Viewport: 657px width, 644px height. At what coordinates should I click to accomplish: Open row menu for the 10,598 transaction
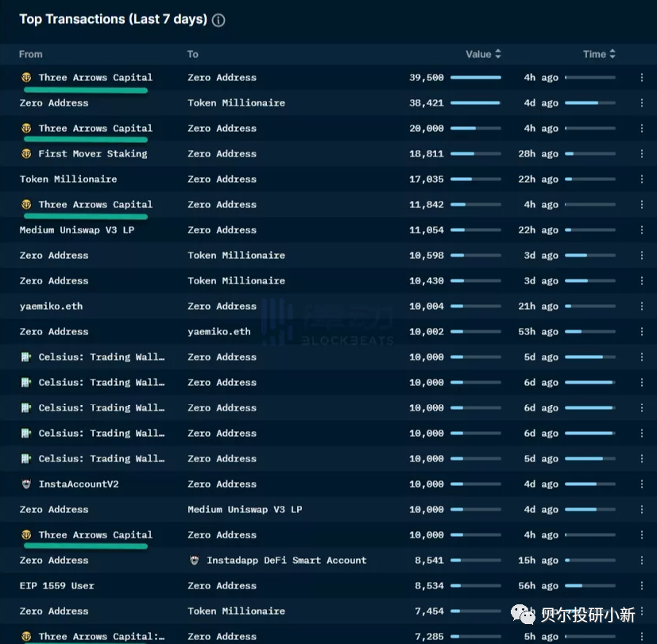click(641, 256)
